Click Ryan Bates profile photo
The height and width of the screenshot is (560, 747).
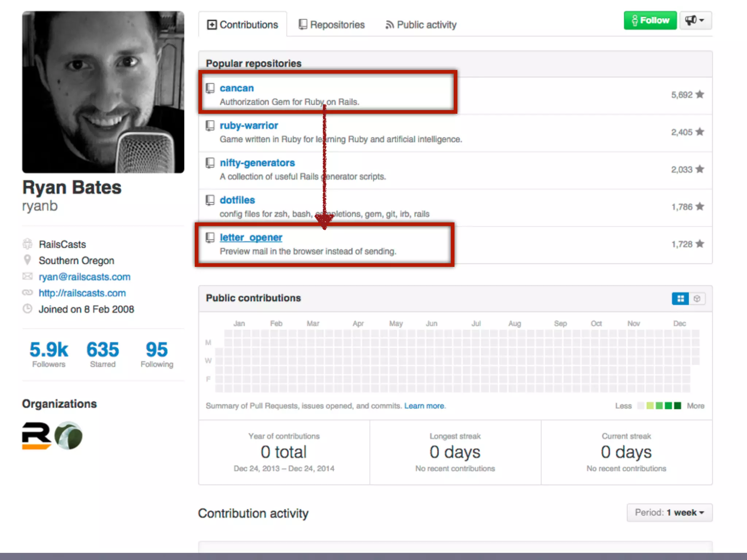(x=103, y=92)
